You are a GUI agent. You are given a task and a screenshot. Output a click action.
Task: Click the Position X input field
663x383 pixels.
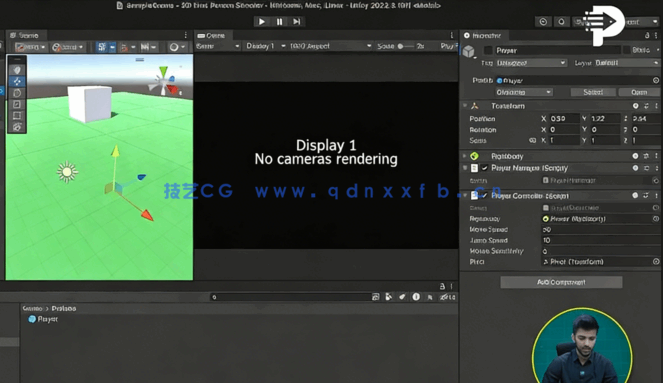pos(564,119)
